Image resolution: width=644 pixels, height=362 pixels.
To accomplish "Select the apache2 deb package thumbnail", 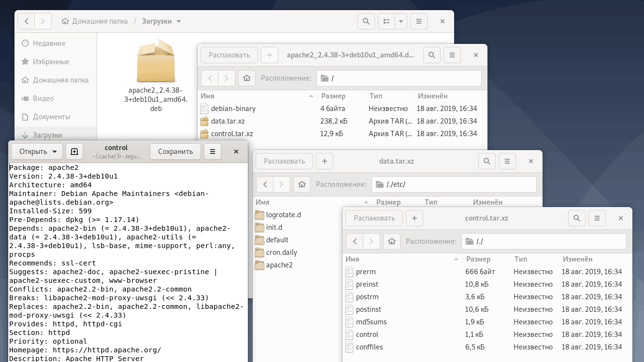I will point(156,61).
